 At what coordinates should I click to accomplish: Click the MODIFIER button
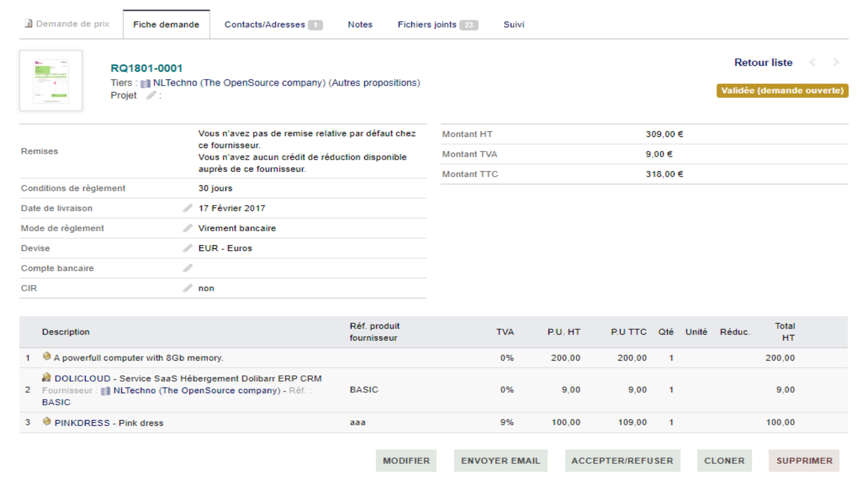coord(406,460)
